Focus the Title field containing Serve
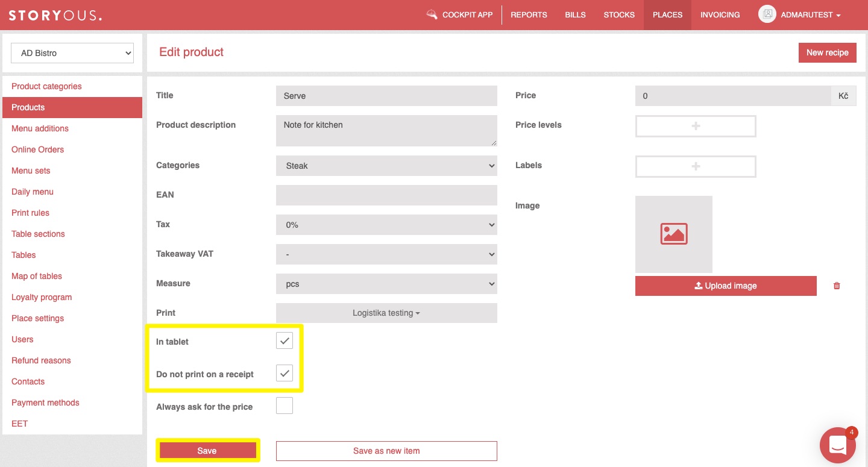 (386, 96)
